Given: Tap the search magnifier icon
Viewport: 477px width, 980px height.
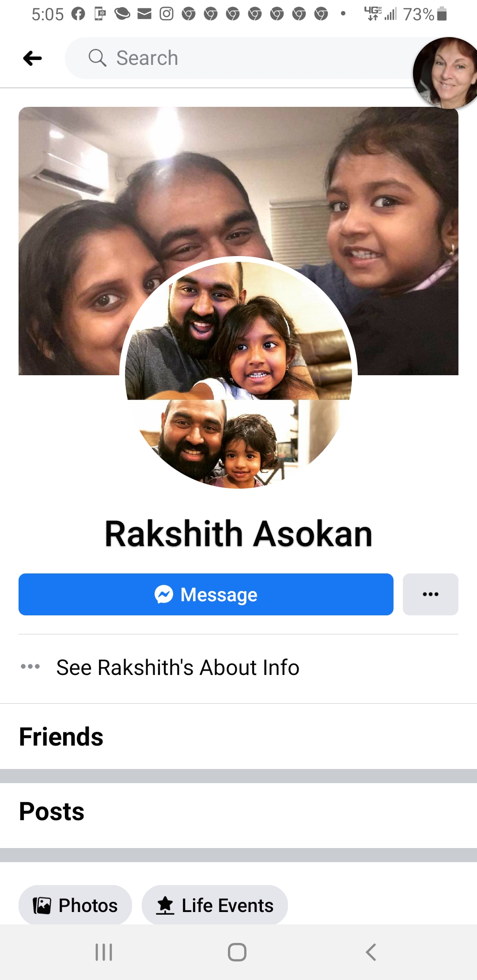Looking at the screenshot, I should click(x=97, y=58).
